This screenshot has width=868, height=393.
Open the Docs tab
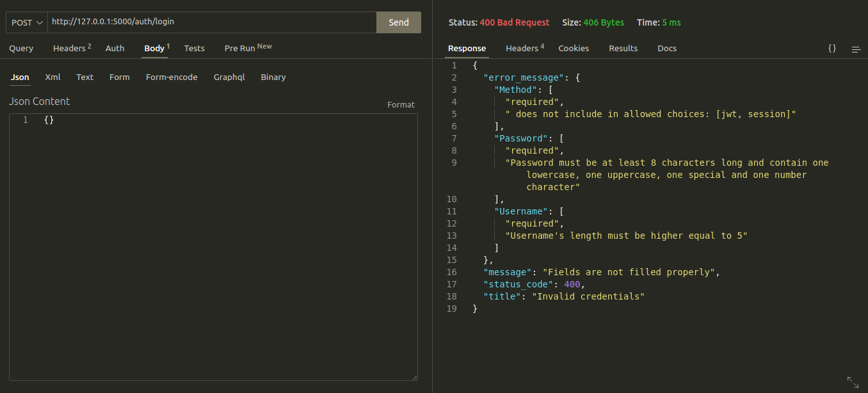(667, 49)
